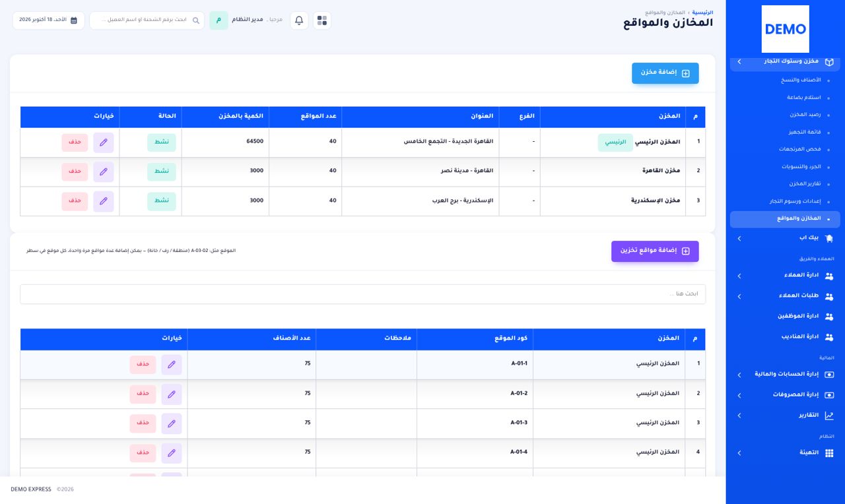Screen dimensions: 845x504
Task: Open رصيد المخزن submenu item
Action: 805,115
